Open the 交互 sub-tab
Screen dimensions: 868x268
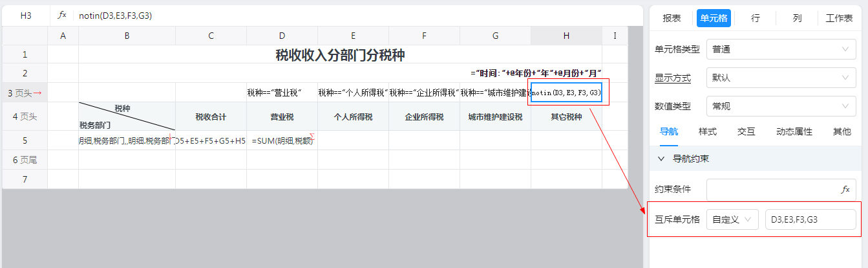tap(746, 131)
